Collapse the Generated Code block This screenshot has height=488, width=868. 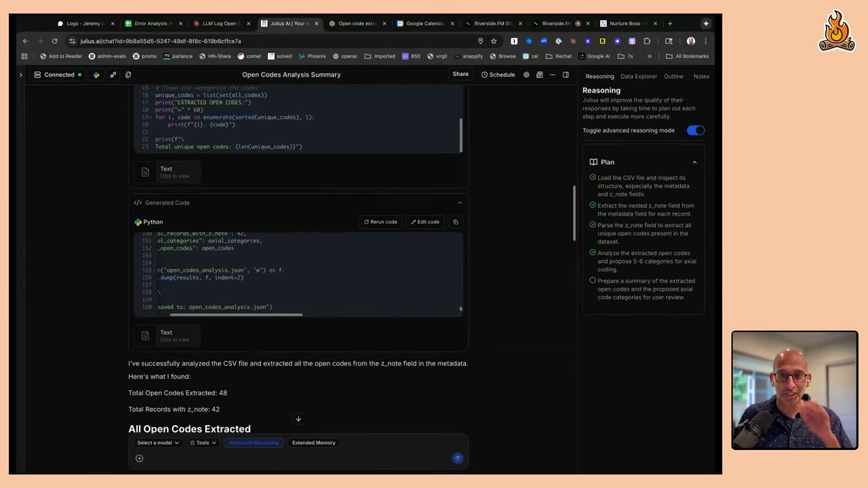coord(460,203)
